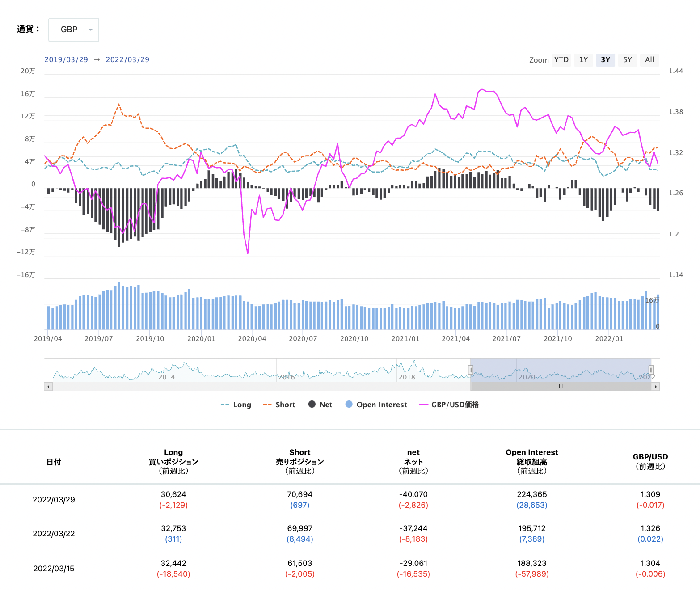Select the All zoom range

[649, 60]
